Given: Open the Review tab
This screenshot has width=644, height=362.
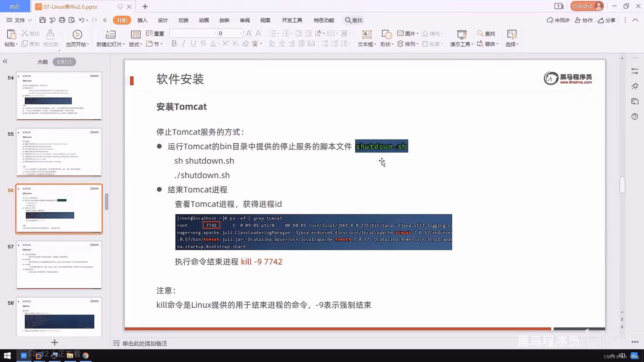Looking at the screenshot, I should 245,20.
